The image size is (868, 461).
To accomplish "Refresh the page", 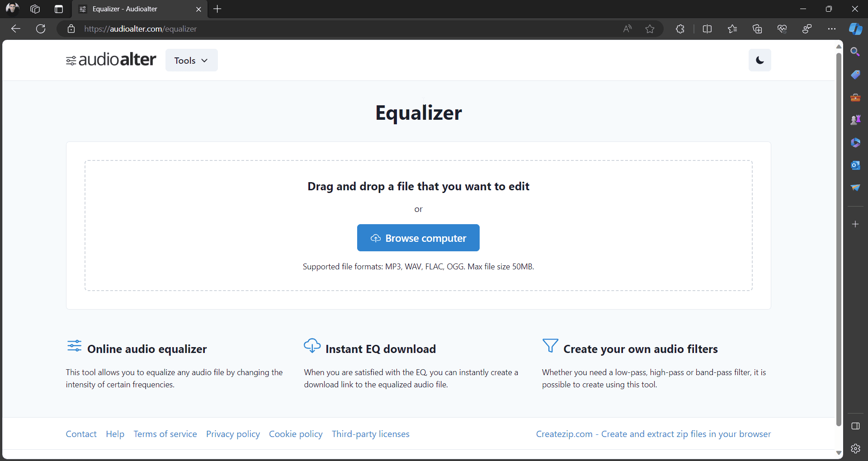I will (x=41, y=29).
